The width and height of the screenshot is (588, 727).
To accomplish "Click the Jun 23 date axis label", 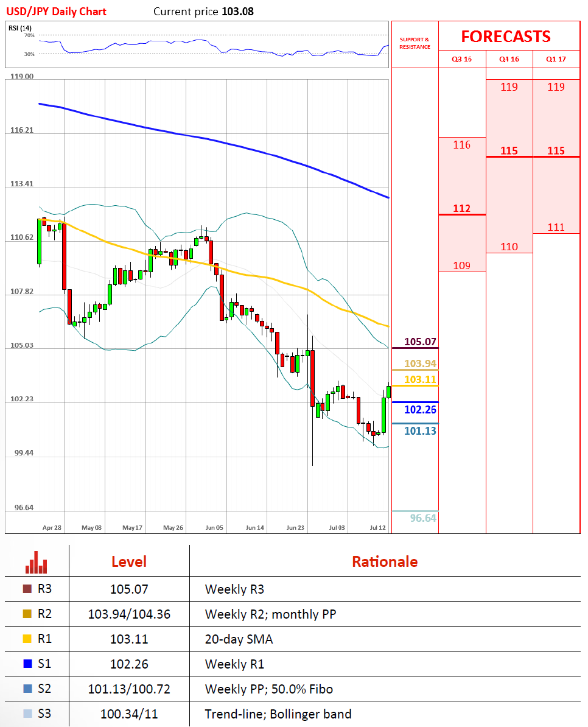I will click(295, 528).
